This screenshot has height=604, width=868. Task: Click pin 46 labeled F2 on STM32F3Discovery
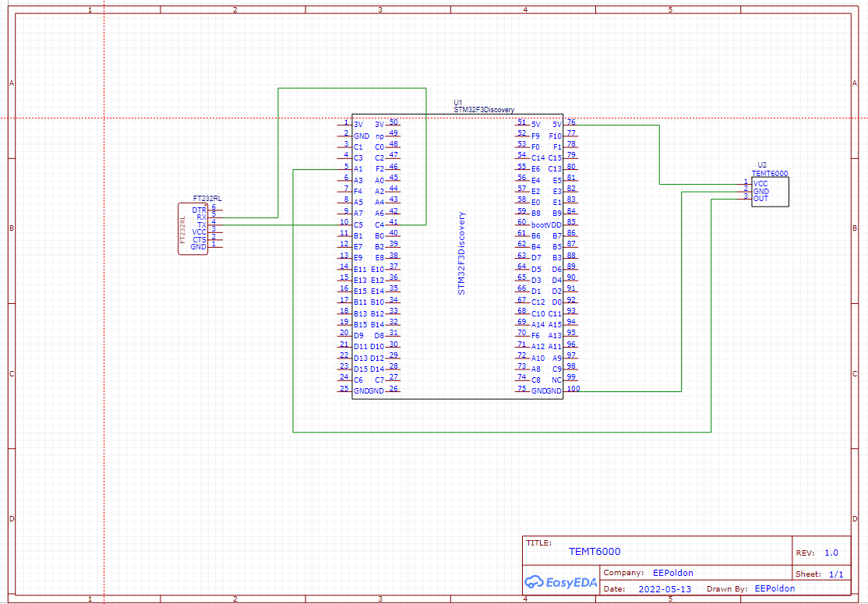point(393,169)
